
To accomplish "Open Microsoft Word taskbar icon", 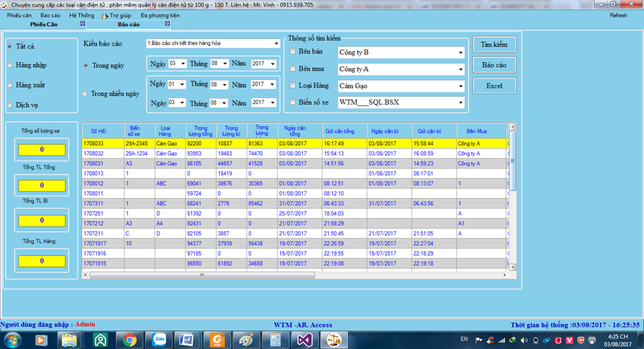I will (188, 340).
